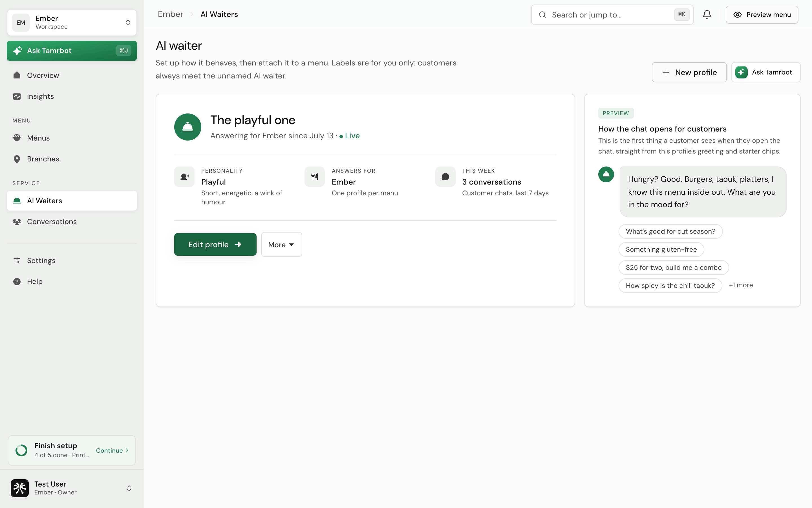The width and height of the screenshot is (812, 508).
Task: Go to Overview in the sidebar
Action: click(x=72, y=75)
